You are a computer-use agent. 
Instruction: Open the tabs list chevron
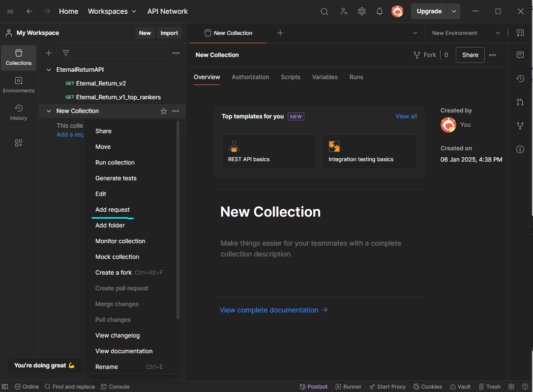415,33
